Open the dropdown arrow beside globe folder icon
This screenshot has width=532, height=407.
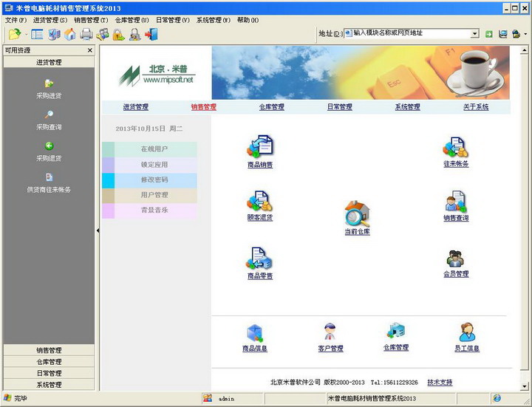[x=525, y=34]
